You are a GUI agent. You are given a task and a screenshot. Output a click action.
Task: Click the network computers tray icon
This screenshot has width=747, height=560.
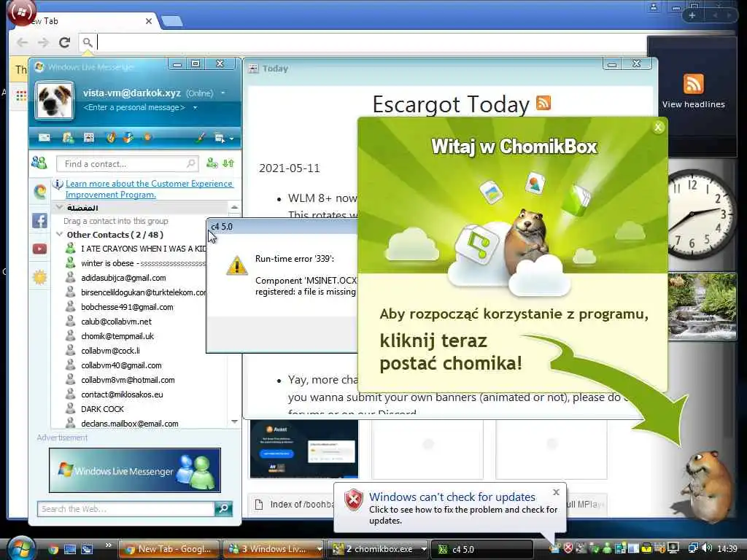tap(693, 548)
